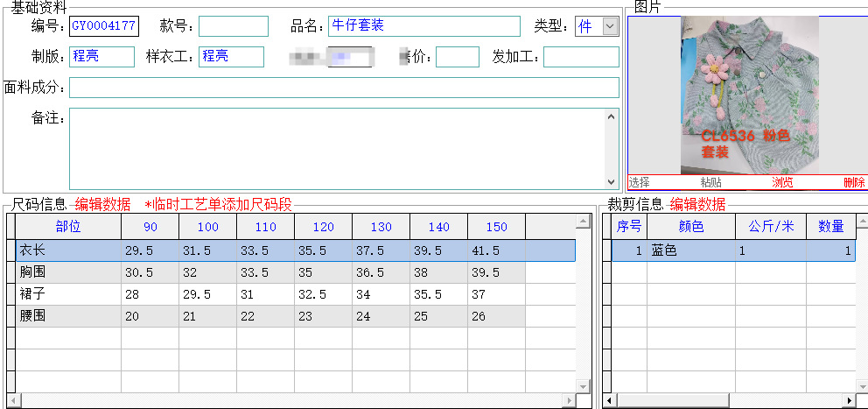Click cell 26 in 腰围 row
Screen dimensions: 868x409
(x=496, y=316)
